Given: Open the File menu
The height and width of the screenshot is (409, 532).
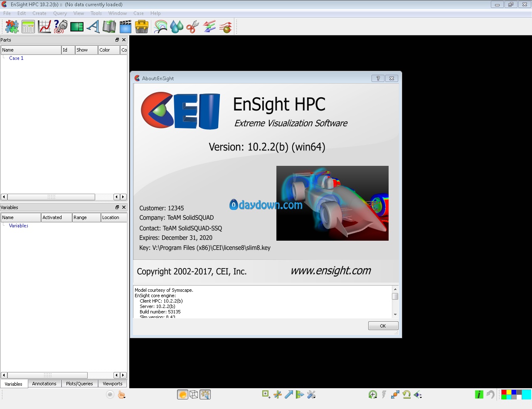Looking at the screenshot, I should pos(7,13).
